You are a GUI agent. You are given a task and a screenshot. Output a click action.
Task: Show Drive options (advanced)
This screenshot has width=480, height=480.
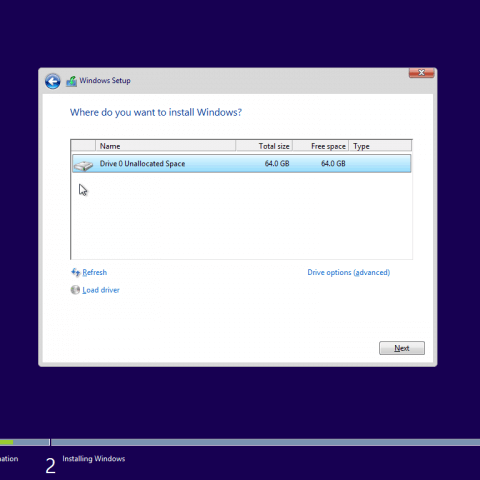pyautogui.click(x=349, y=272)
